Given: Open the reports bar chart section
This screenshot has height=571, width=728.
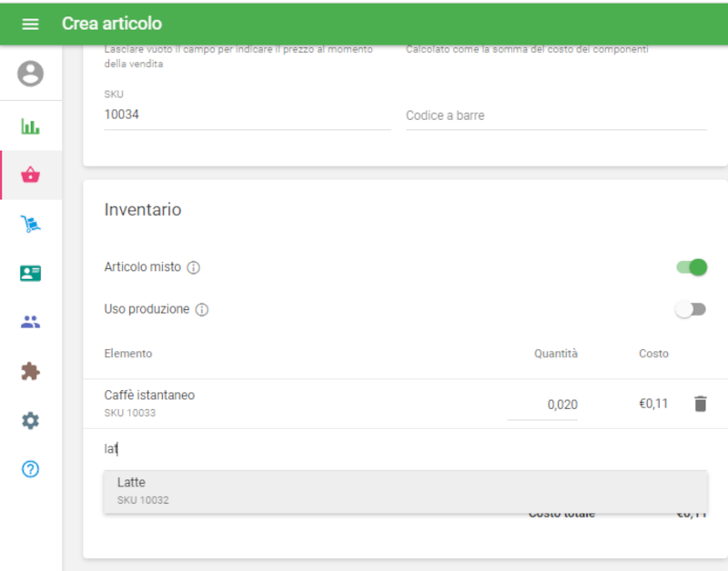Looking at the screenshot, I should [30, 126].
